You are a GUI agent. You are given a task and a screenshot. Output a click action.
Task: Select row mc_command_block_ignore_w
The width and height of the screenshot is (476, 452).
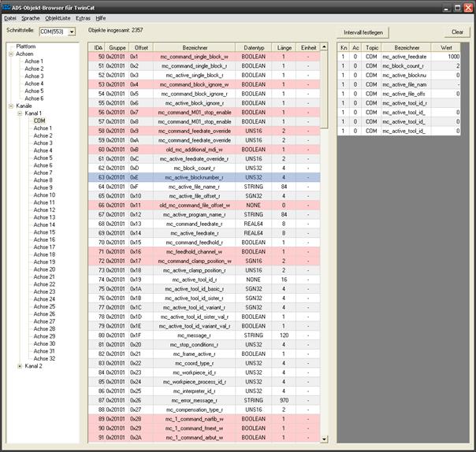tap(204, 84)
